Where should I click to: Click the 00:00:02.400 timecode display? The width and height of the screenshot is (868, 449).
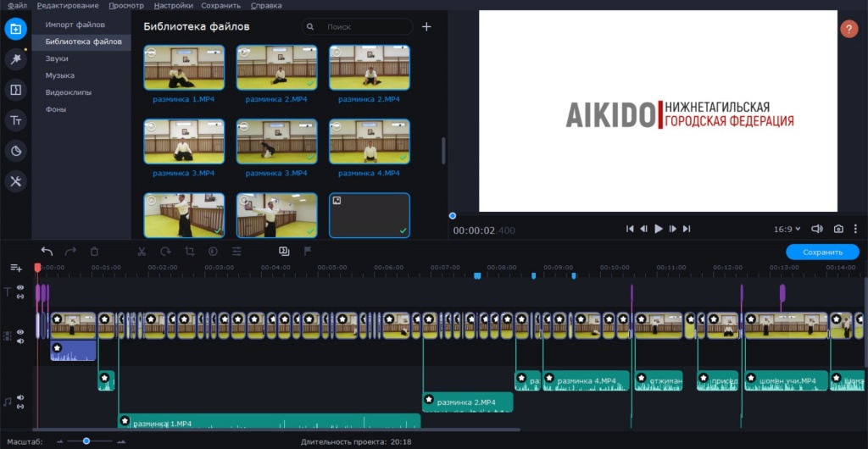coord(484,230)
